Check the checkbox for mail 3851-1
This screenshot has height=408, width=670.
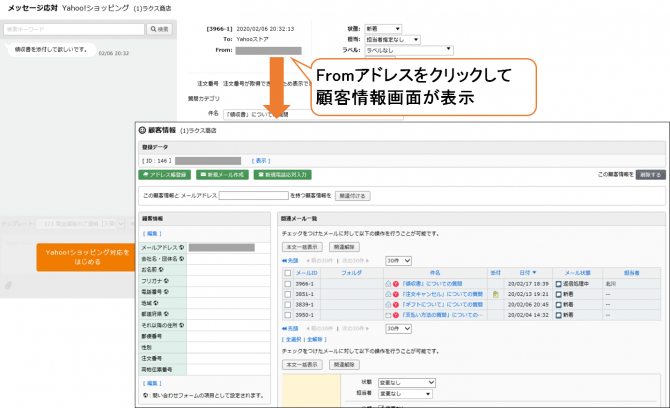(288, 294)
